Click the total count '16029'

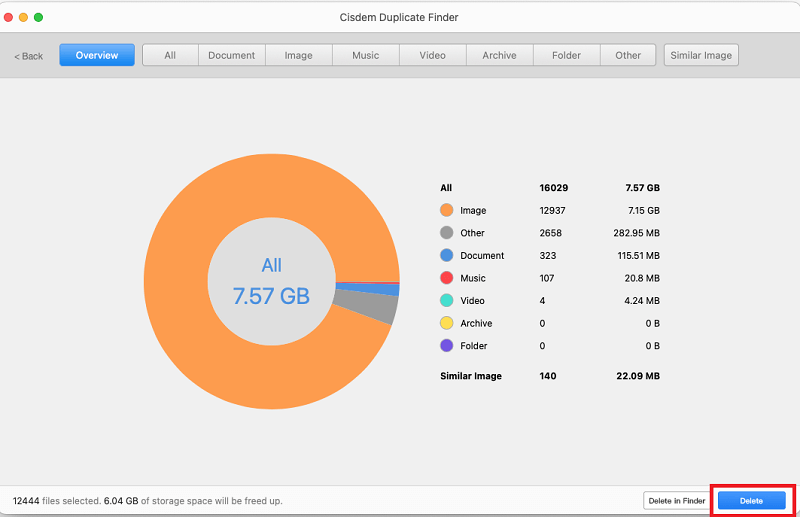pyautogui.click(x=554, y=188)
